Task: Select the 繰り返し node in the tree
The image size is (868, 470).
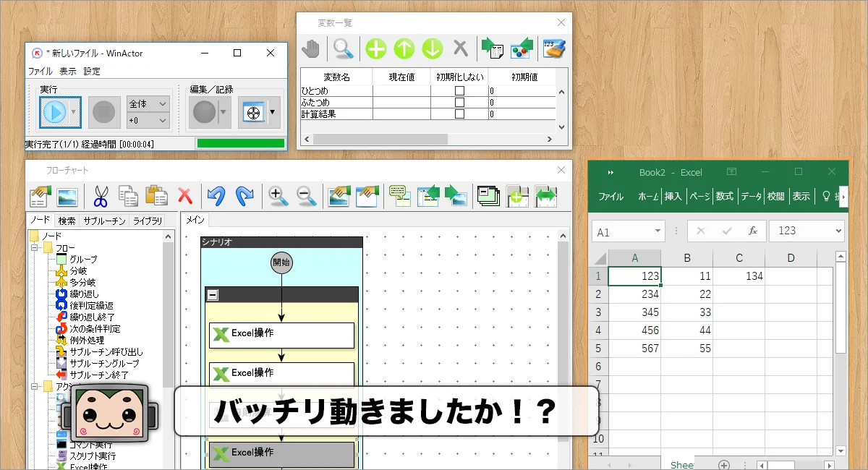Action: click(x=85, y=294)
